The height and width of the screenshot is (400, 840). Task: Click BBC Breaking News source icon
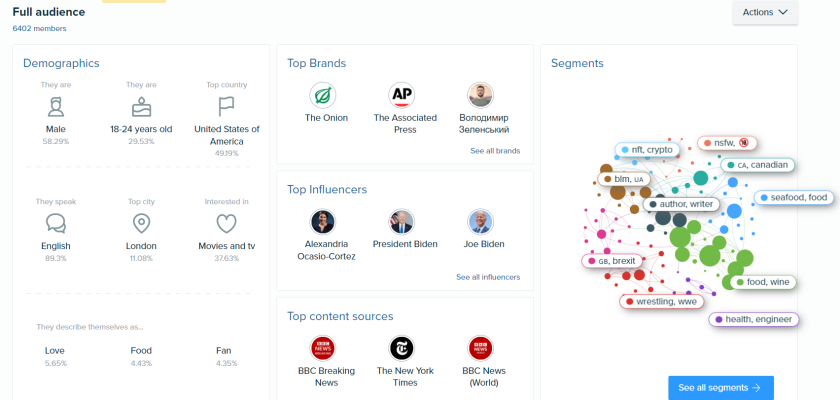(x=322, y=348)
